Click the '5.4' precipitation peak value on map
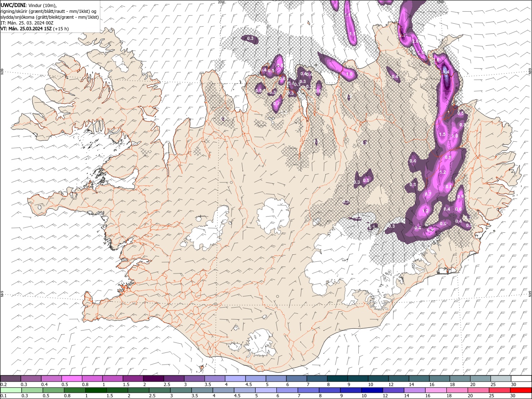This screenshot has height=399, width=532. [x=446, y=71]
